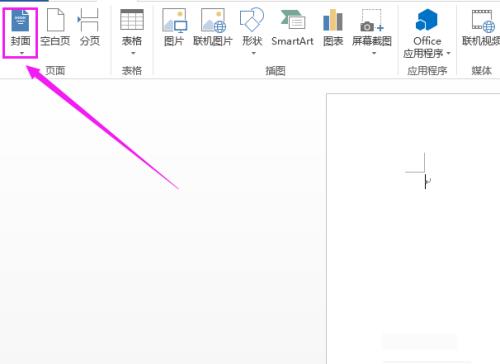Click the text cursor in the document page

click(x=425, y=182)
